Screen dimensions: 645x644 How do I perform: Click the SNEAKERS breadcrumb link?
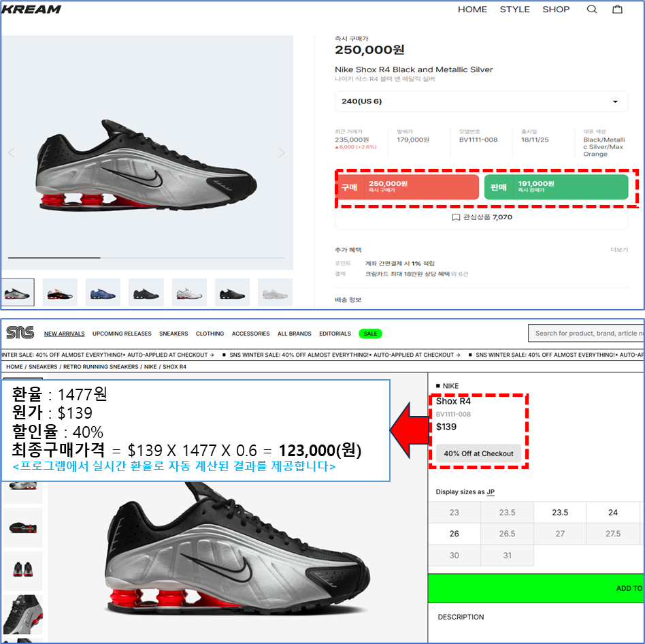point(43,367)
